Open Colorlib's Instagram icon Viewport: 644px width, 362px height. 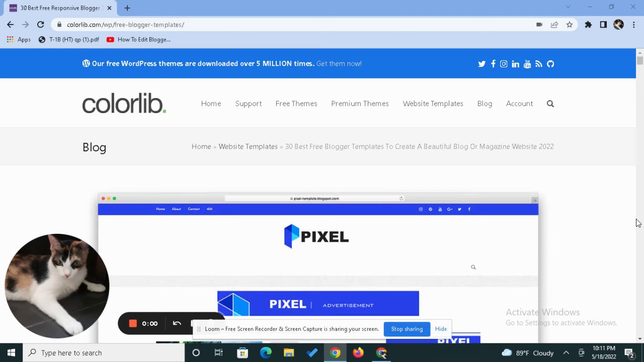[504, 64]
